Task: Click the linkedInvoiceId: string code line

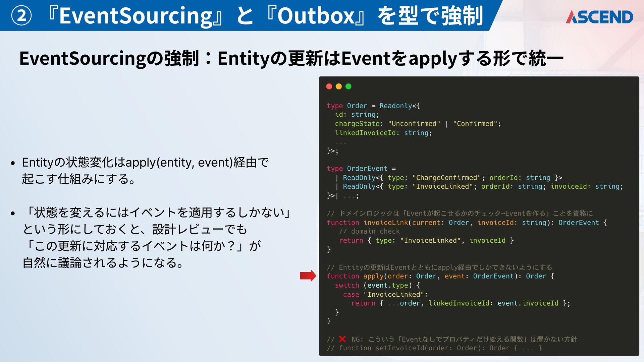Action: pos(383,133)
